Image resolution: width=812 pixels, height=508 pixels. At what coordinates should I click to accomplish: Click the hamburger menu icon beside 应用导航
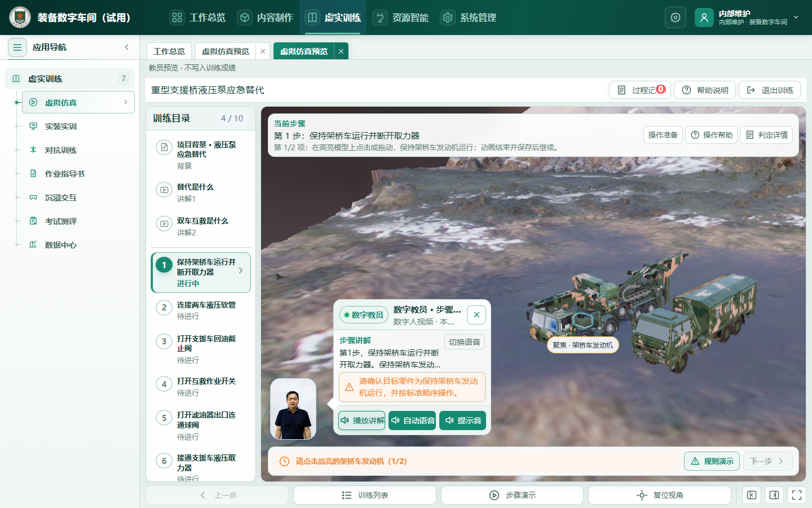[x=17, y=47]
